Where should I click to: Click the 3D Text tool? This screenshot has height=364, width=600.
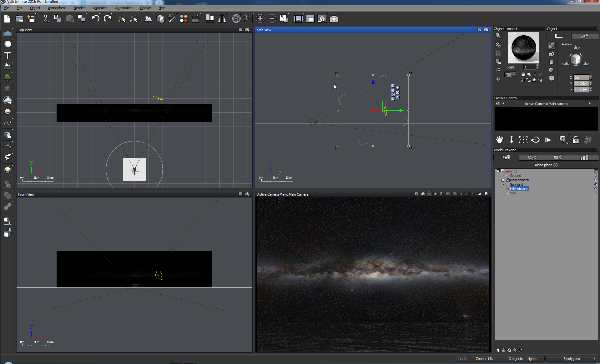point(7,56)
